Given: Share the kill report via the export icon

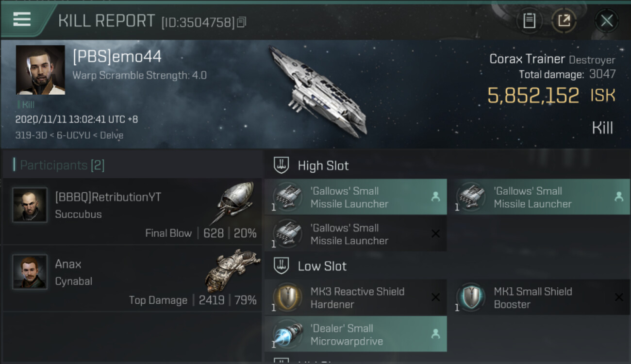Looking at the screenshot, I should click(x=564, y=21).
